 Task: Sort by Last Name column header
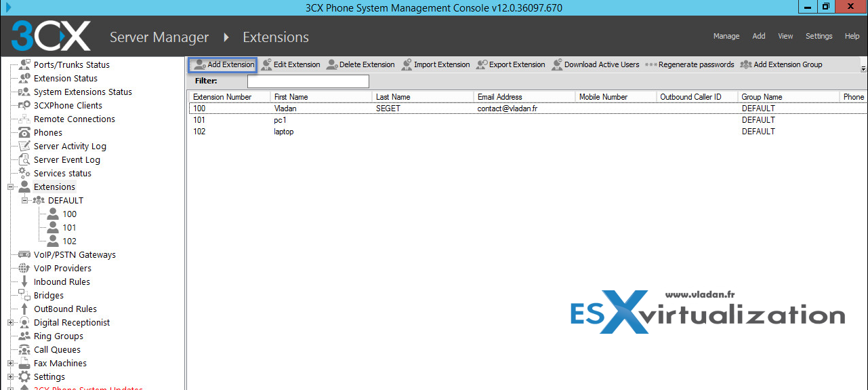(x=422, y=97)
